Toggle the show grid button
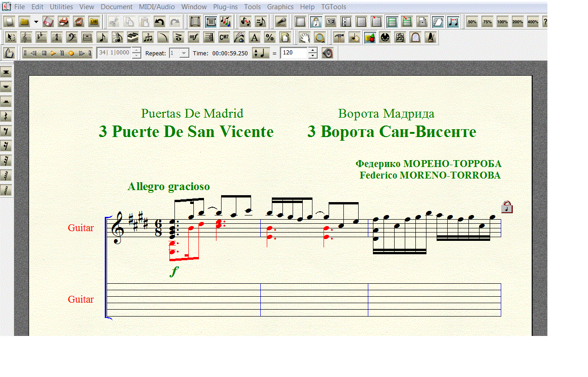Screen dimensions: 588x377 pyautogui.click(x=361, y=22)
